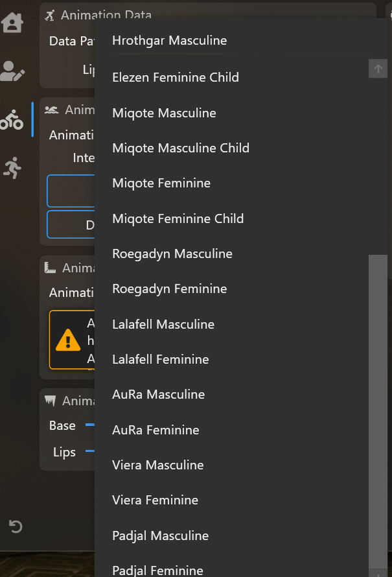392x577 pixels.
Task: Click the Animation Data header icon
Action: [x=51, y=15]
